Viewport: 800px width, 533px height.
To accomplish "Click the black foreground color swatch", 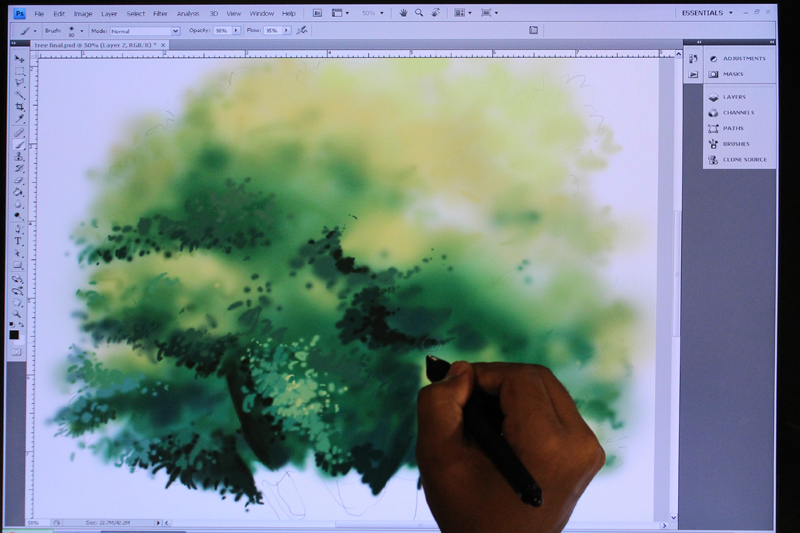I will [x=14, y=335].
